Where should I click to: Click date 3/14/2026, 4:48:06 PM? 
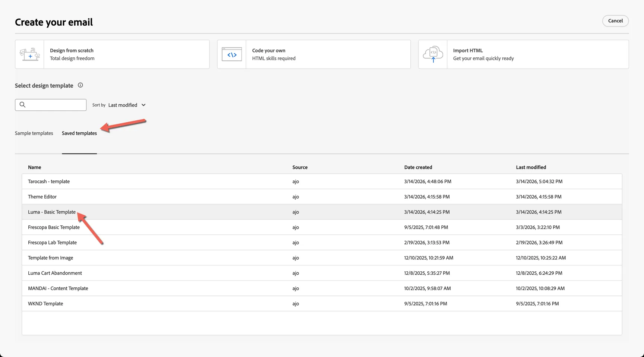pyautogui.click(x=428, y=181)
